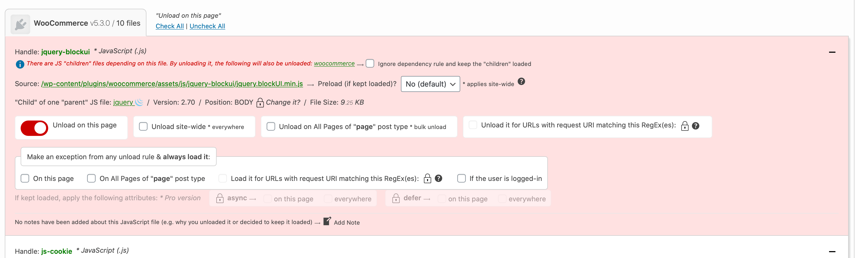Image resolution: width=868 pixels, height=258 pixels.
Task: Check Ignore dependency rule checkbox
Action: [x=370, y=63]
